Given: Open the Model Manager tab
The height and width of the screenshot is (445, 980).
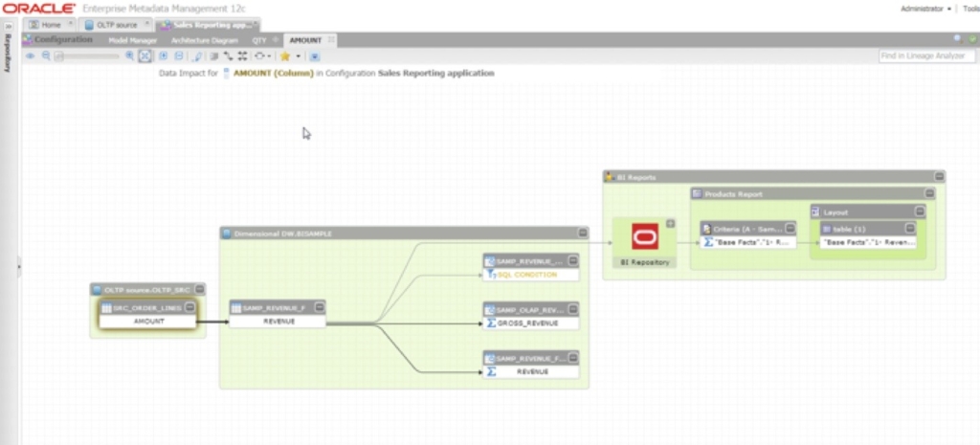Looking at the screenshot, I should (132, 40).
